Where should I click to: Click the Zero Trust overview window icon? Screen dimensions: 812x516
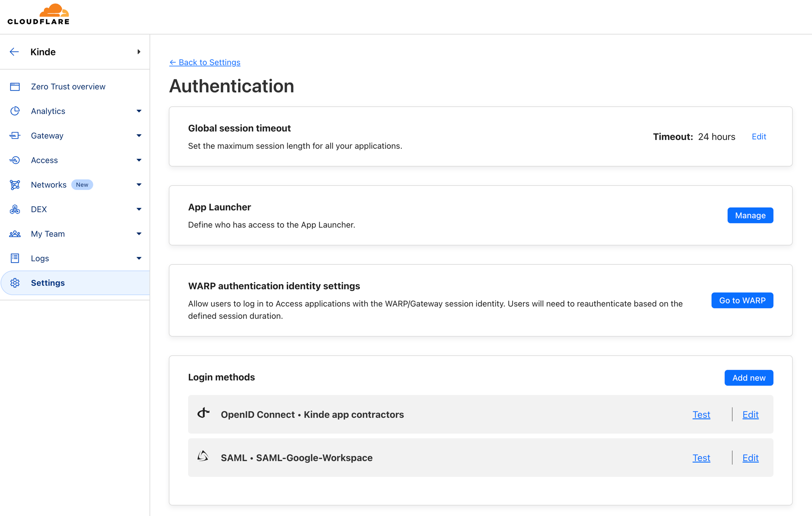click(15, 86)
